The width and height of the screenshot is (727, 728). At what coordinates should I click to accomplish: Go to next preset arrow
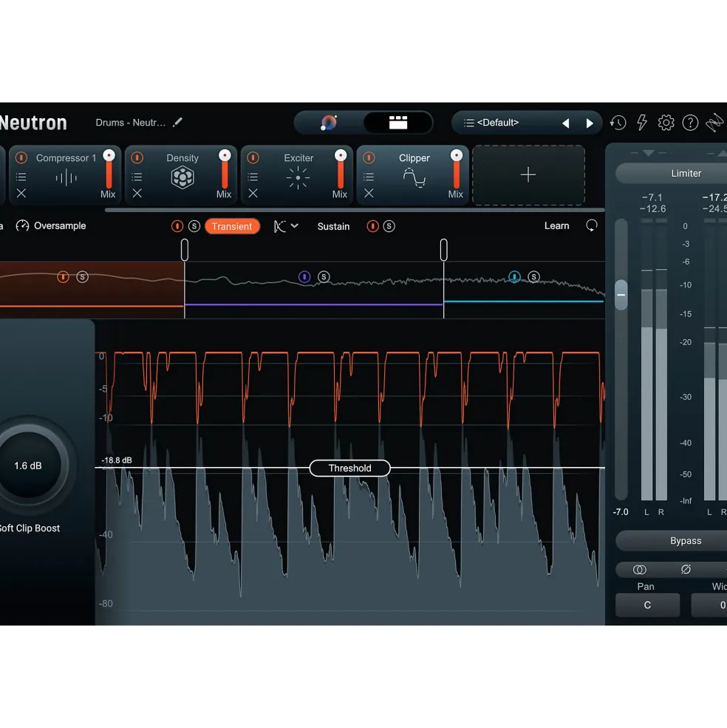[590, 123]
